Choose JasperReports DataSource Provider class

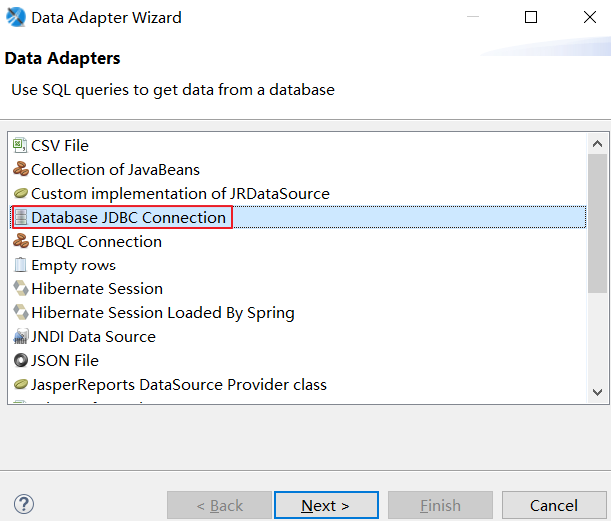[x=178, y=385]
